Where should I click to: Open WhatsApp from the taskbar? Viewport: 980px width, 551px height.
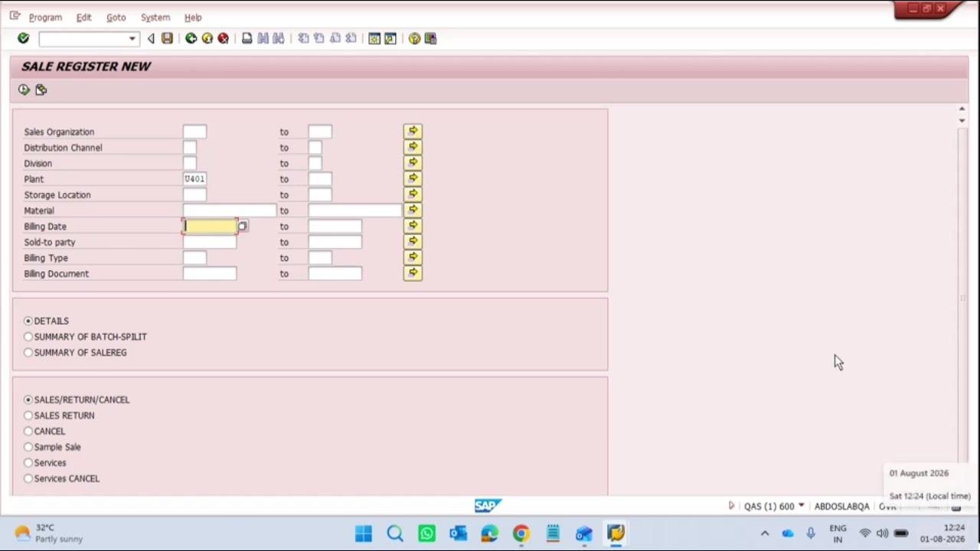[x=426, y=533]
